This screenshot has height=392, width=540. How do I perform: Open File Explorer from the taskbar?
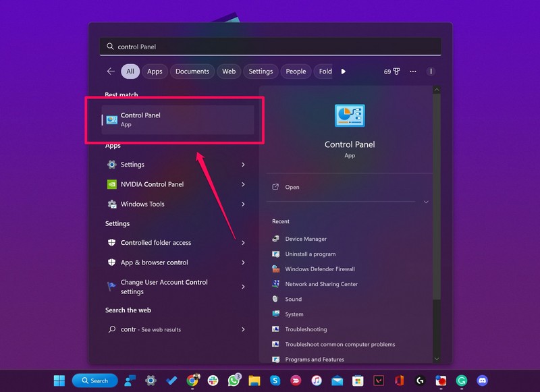(254, 381)
